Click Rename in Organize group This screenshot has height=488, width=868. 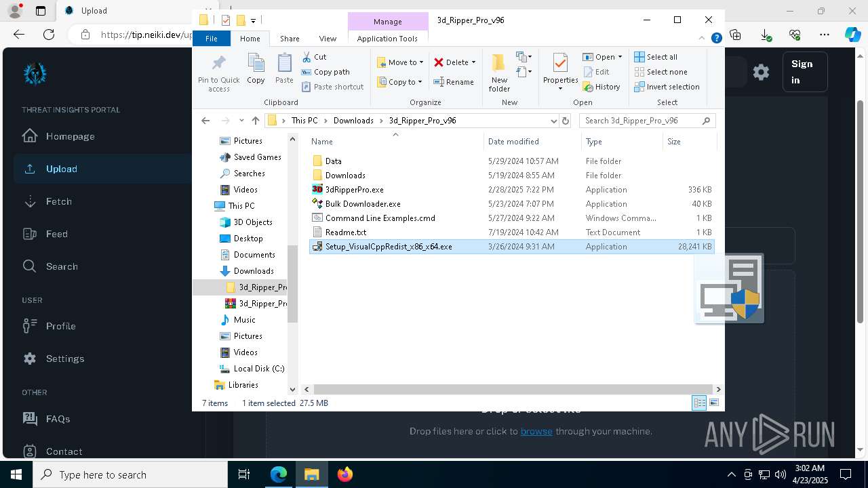[454, 82]
